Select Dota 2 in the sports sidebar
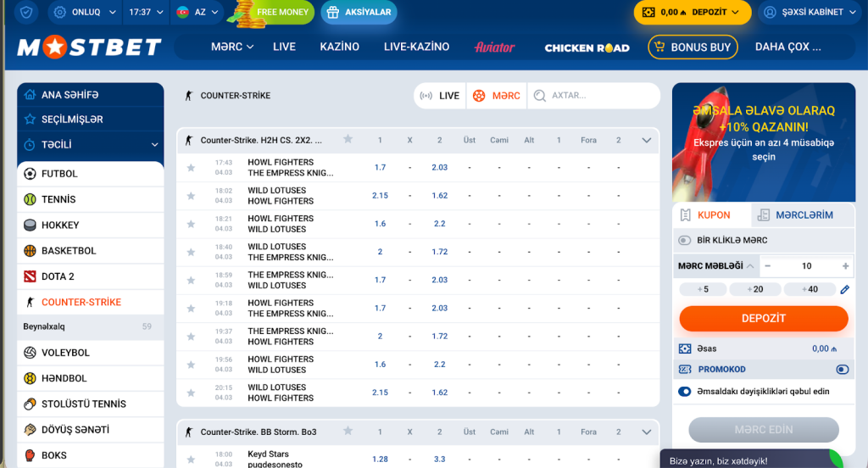This screenshot has width=868, height=468. (58, 276)
